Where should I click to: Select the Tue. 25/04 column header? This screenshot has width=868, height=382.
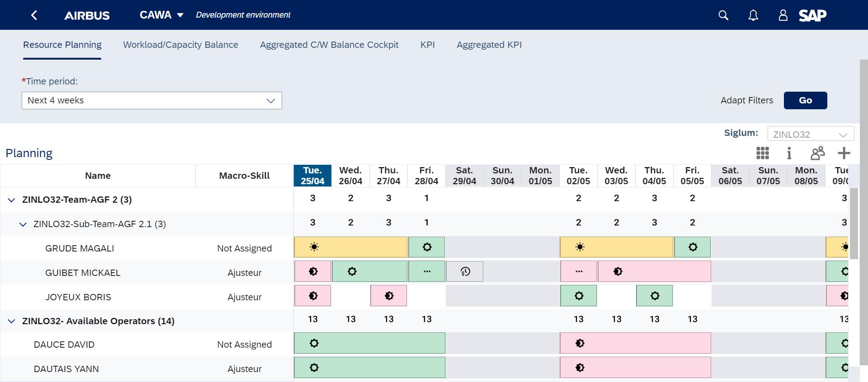pos(313,176)
